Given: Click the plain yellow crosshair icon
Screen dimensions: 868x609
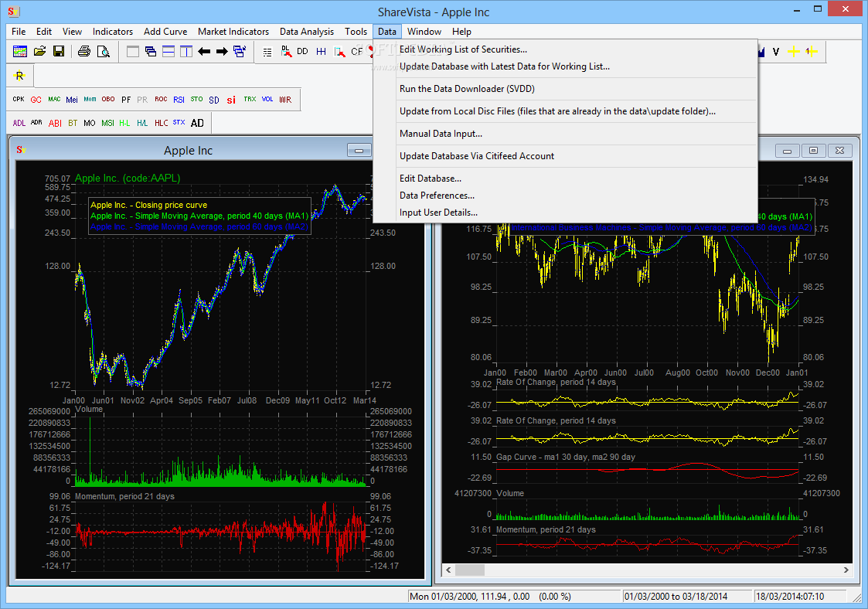Looking at the screenshot, I should click(794, 52).
